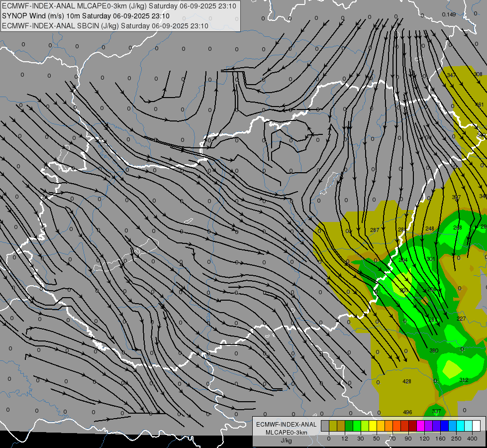Click the white swatch at the legend end
The image size is (487, 448).
477,426
